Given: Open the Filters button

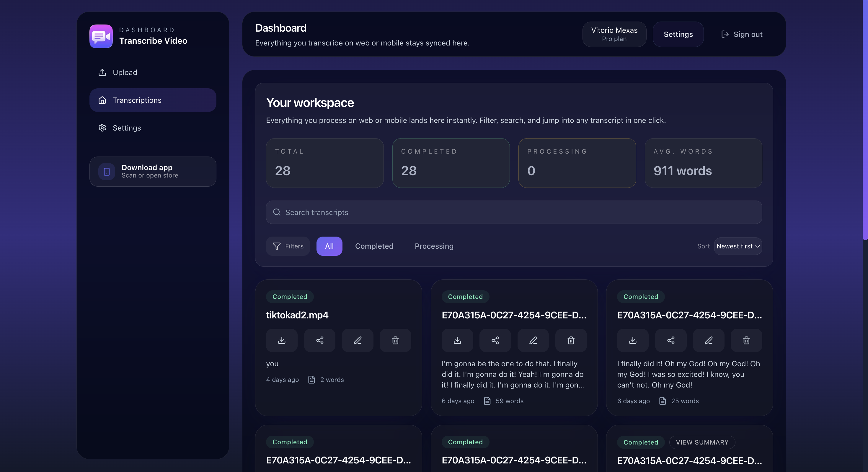Looking at the screenshot, I should coord(288,246).
